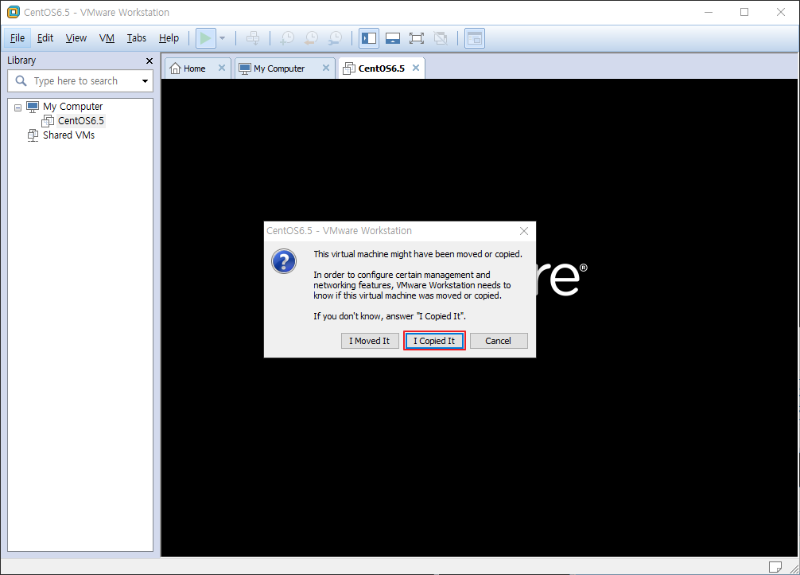Click the Take Snapshot toolbar icon

287,38
